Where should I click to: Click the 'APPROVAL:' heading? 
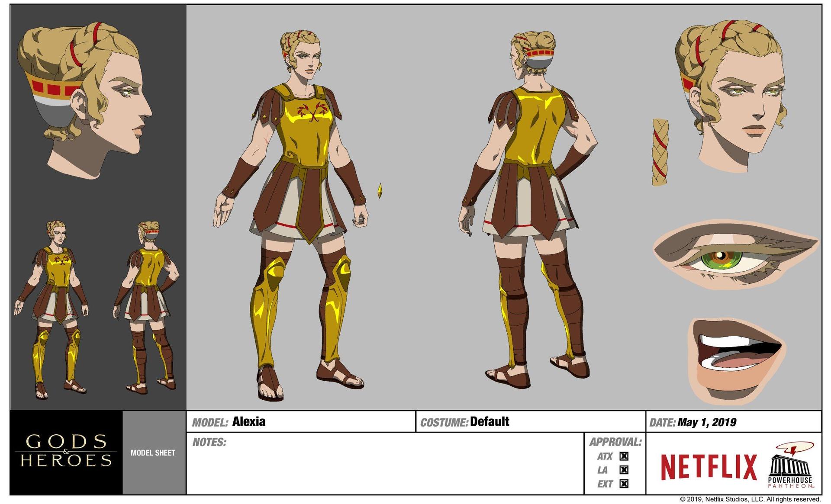point(615,442)
